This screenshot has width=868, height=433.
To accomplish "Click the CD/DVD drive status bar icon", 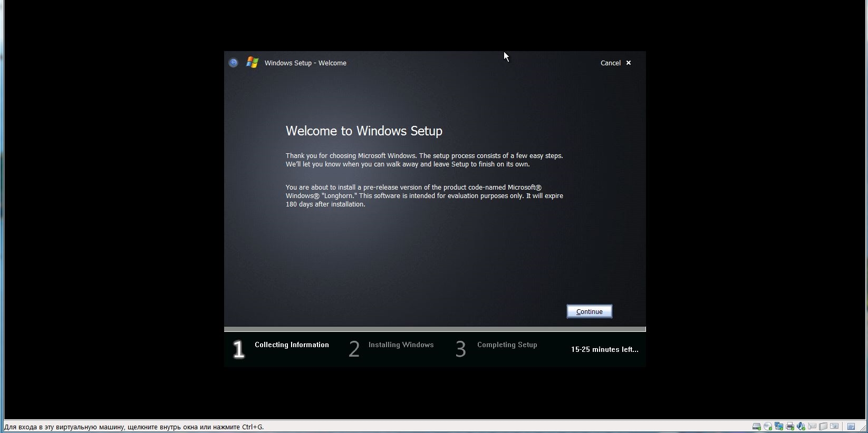I will 768,427.
